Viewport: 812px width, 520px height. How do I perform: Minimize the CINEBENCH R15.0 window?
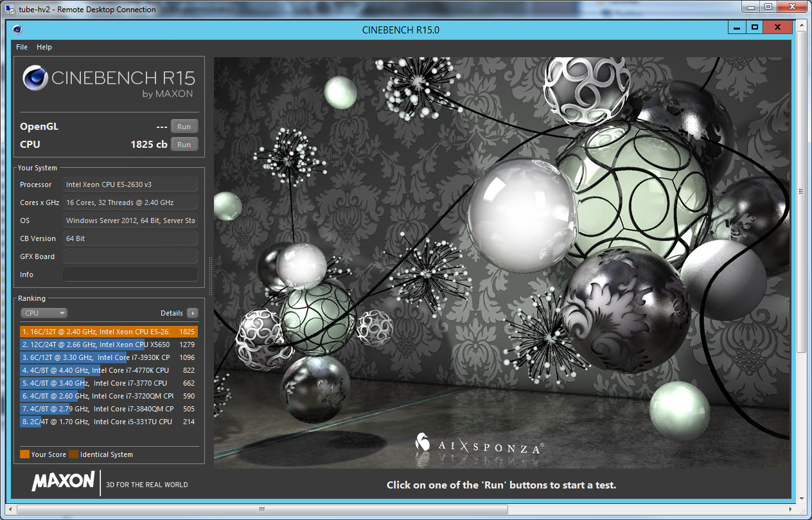point(737,28)
